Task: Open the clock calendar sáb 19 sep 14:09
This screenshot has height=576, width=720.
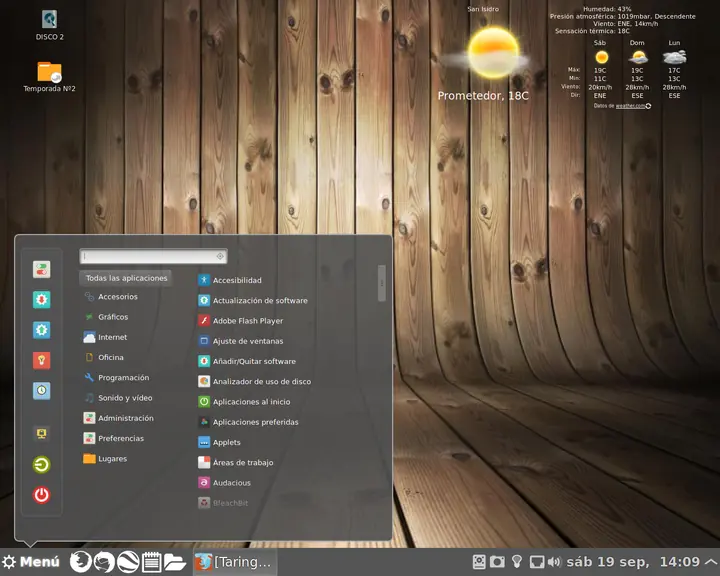Action: coord(633,561)
